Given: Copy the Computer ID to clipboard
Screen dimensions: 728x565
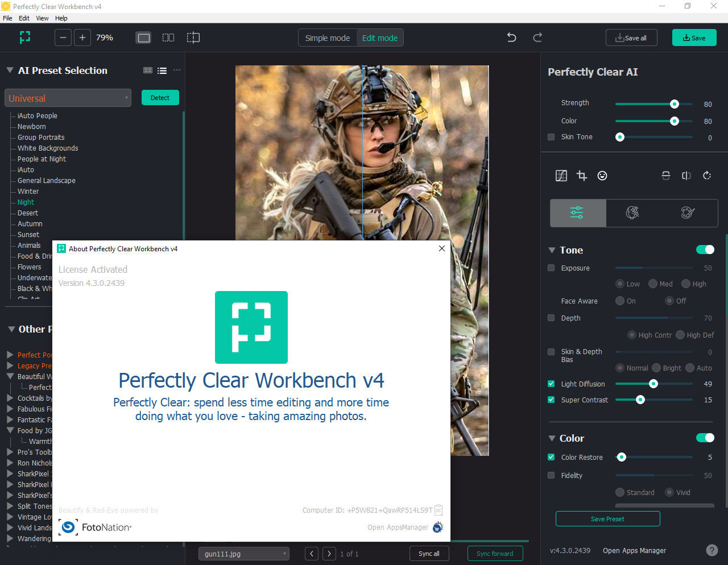Looking at the screenshot, I should (x=439, y=510).
